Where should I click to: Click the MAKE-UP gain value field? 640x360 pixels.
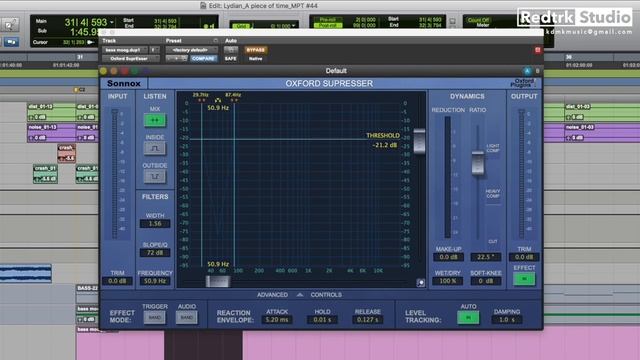(448, 257)
